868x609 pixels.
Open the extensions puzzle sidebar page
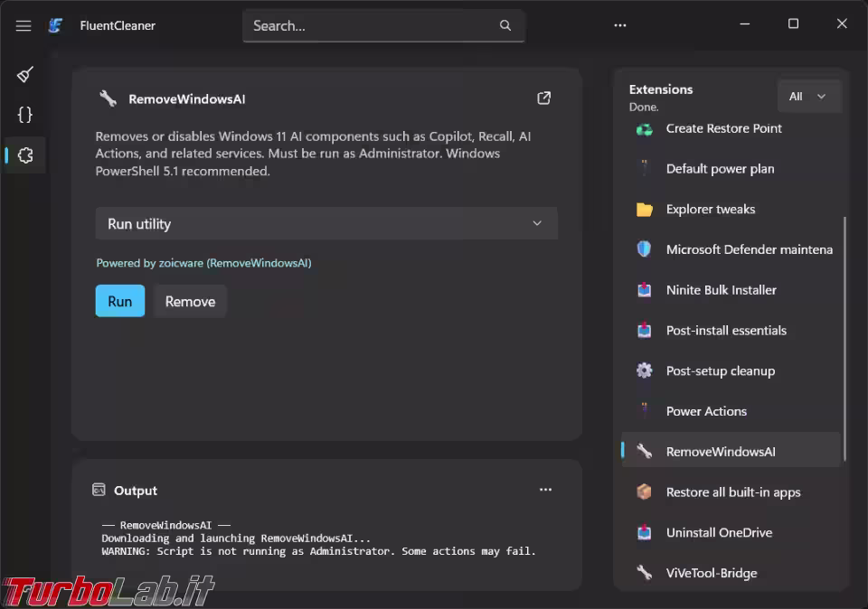click(25, 155)
